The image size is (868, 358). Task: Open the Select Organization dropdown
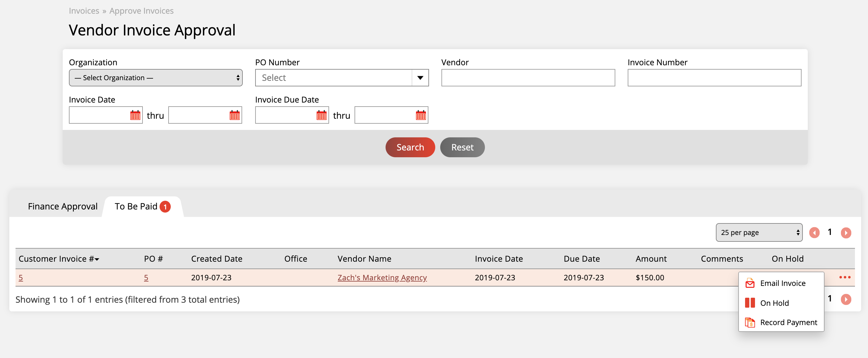coord(156,78)
